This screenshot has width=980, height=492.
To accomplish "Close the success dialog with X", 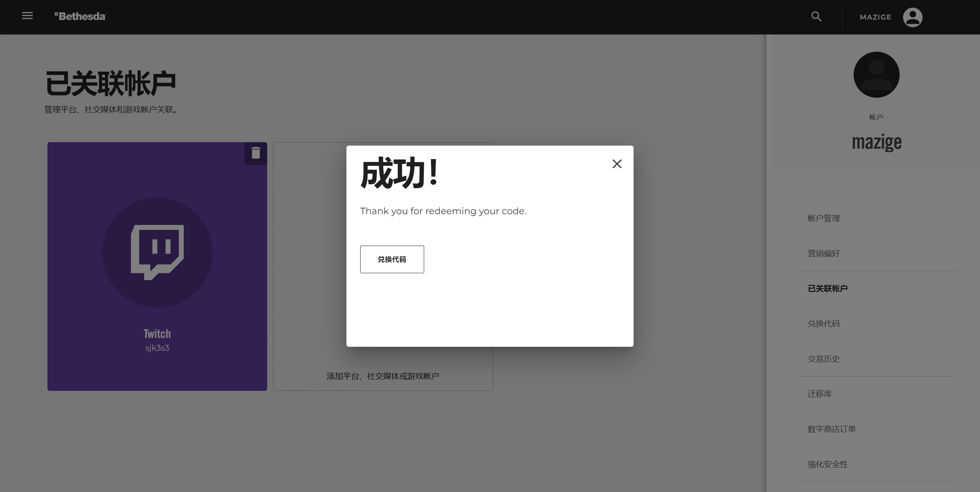I will pyautogui.click(x=617, y=164).
